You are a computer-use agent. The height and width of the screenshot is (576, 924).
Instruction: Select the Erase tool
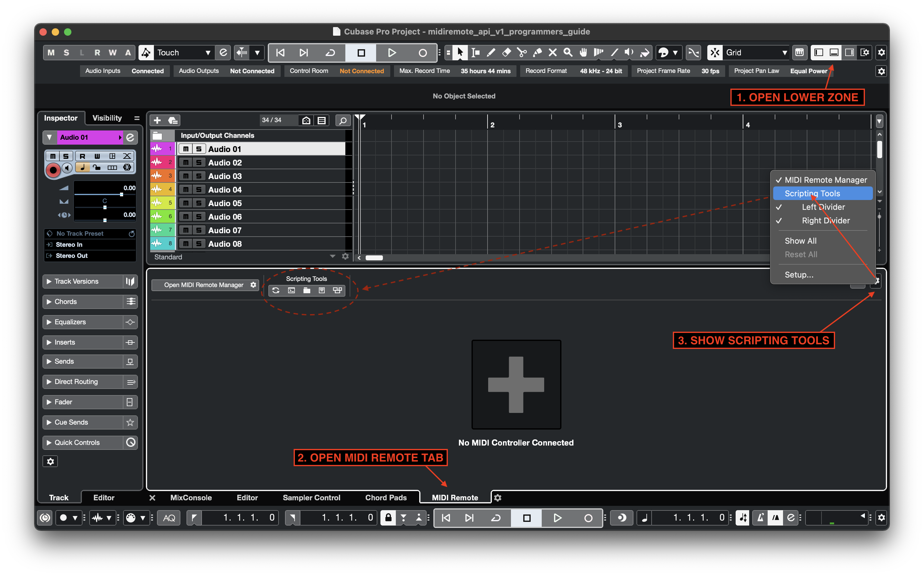coord(506,53)
